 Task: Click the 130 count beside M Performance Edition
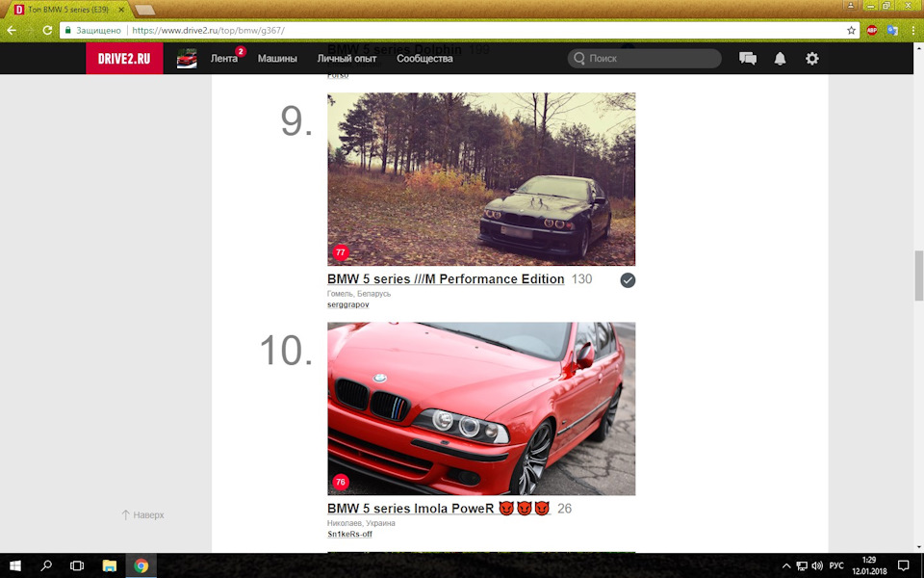coord(581,279)
